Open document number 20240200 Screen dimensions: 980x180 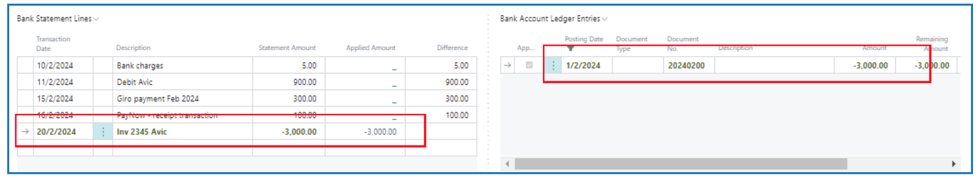(x=686, y=66)
